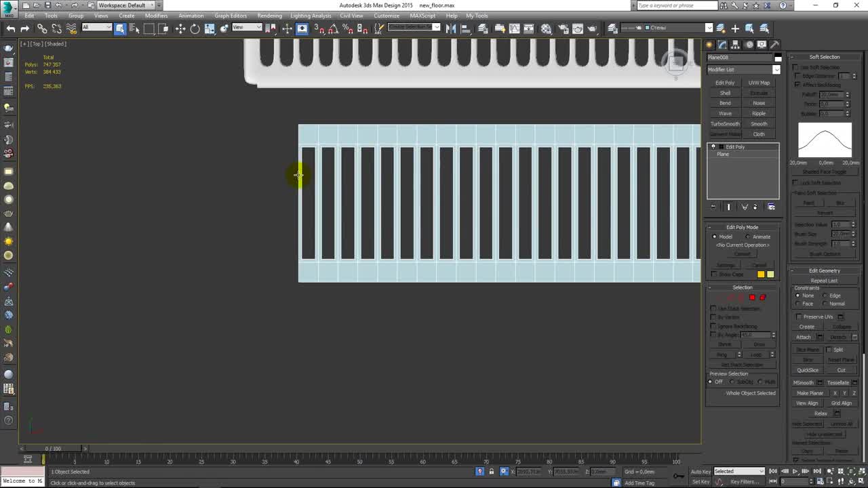Click the light-yellow selected cage color swatch
This screenshot has height=488, width=868.
pyautogui.click(x=770, y=274)
